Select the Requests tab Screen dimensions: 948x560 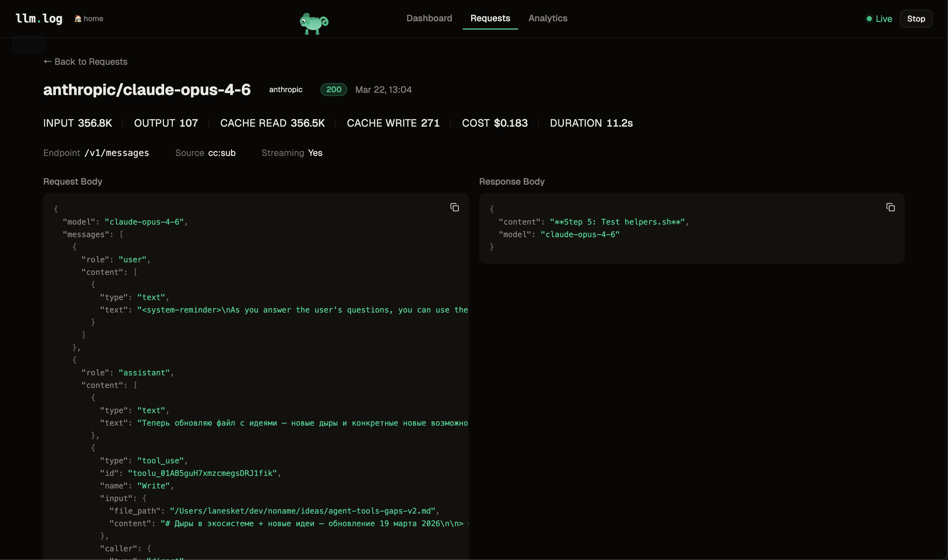[x=490, y=18]
